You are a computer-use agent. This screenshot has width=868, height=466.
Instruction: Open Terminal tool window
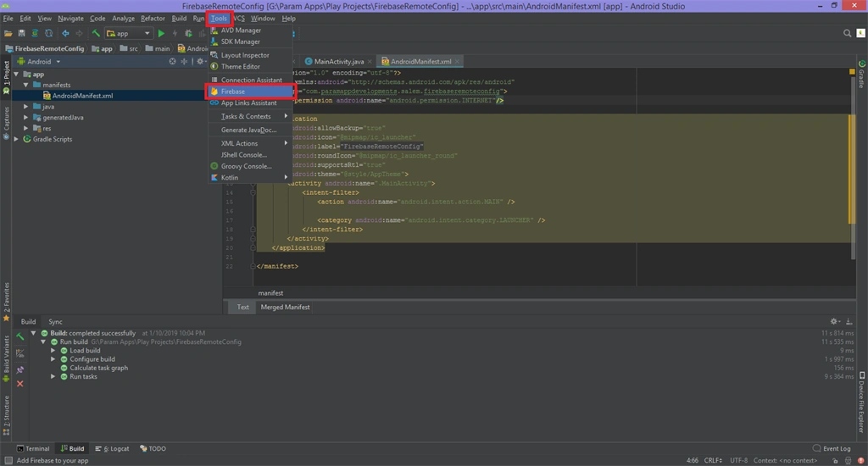click(x=33, y=449)
